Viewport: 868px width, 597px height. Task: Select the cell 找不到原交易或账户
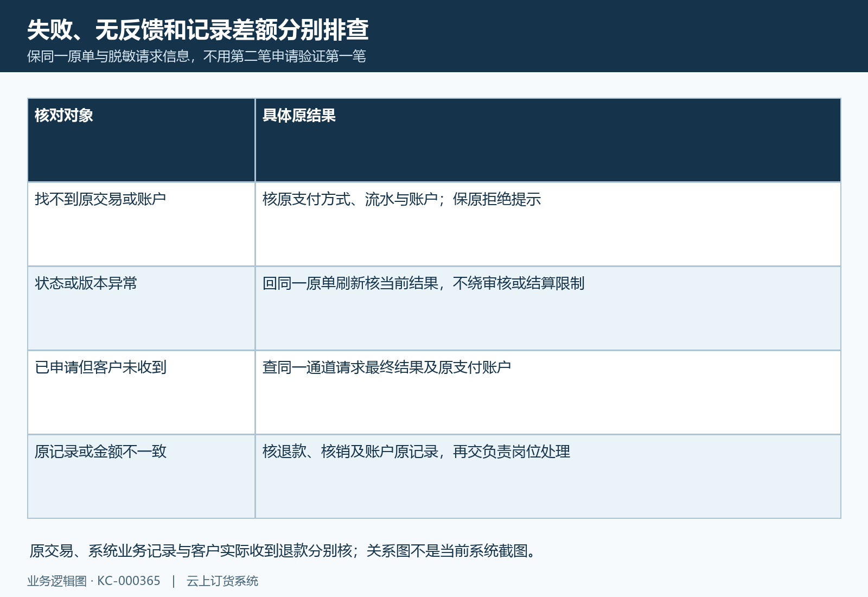coord(141,224)
